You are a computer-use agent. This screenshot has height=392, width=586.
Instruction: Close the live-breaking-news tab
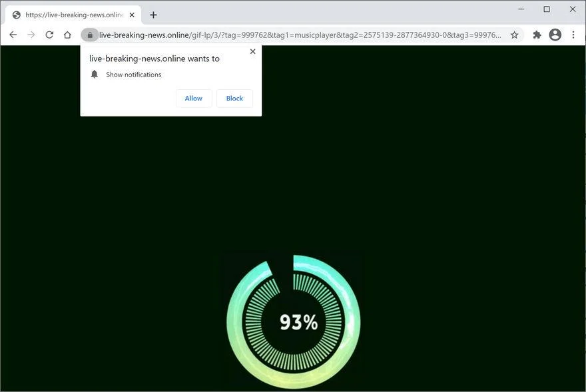click(132, 15)
